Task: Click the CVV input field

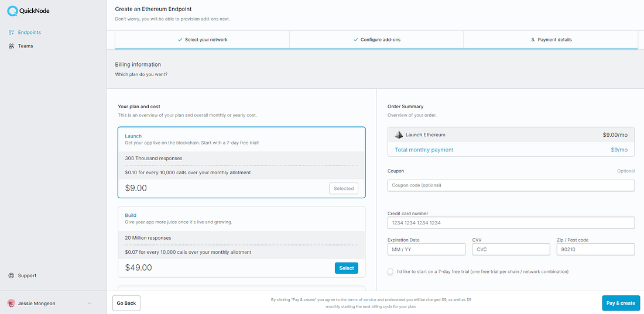Action: click(x=511, y=249)
